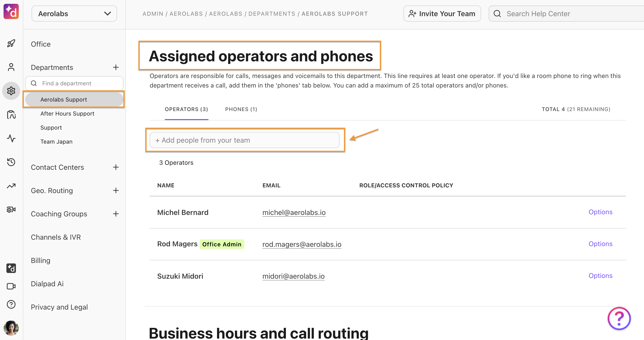The image size is (644, 340).
Task: Click the Invite Your Team button
Action: click(x=442, y=14)
